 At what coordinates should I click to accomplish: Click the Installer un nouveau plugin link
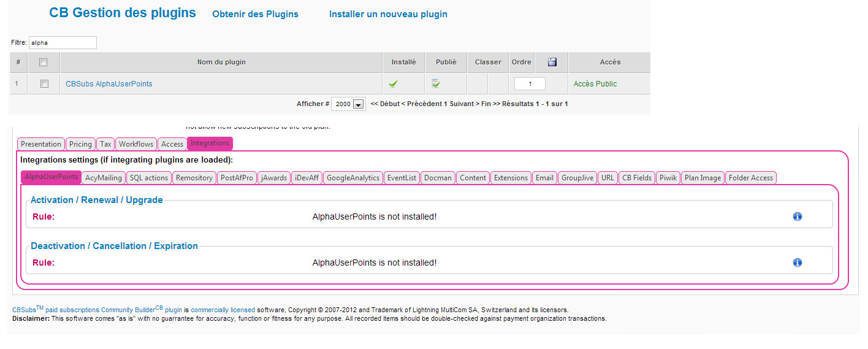388,14
